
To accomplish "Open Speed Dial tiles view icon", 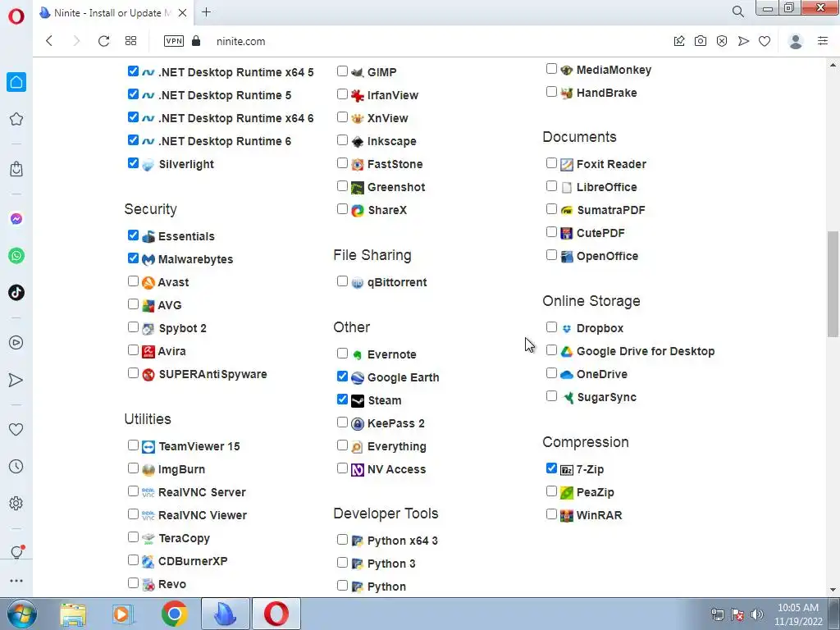I will tap(130, 41).
